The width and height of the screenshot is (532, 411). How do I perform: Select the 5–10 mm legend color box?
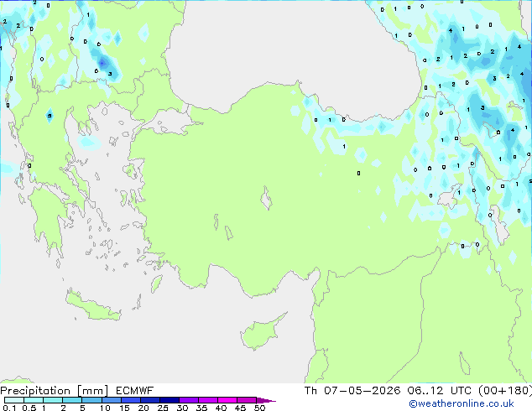[91, 400]
